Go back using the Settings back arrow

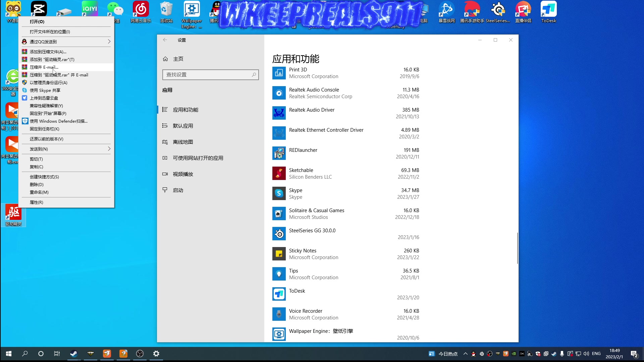tap(165, 40)
